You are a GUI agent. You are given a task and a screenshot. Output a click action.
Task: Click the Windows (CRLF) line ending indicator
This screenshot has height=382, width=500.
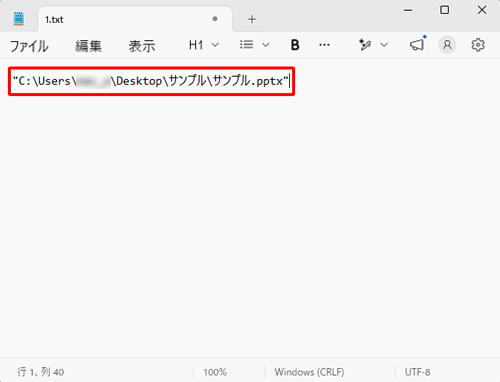coord(309,372)
